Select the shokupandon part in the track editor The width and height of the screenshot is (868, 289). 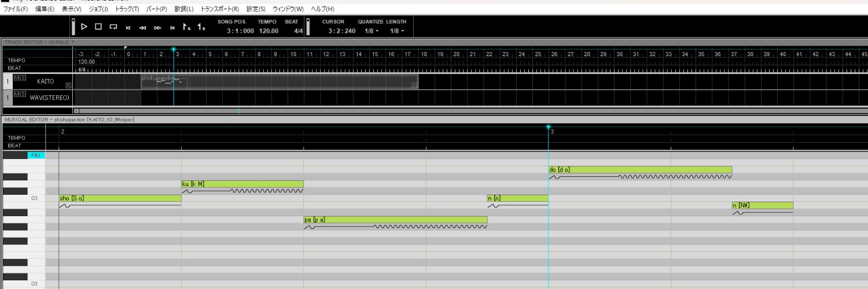[x=279, y=81]
